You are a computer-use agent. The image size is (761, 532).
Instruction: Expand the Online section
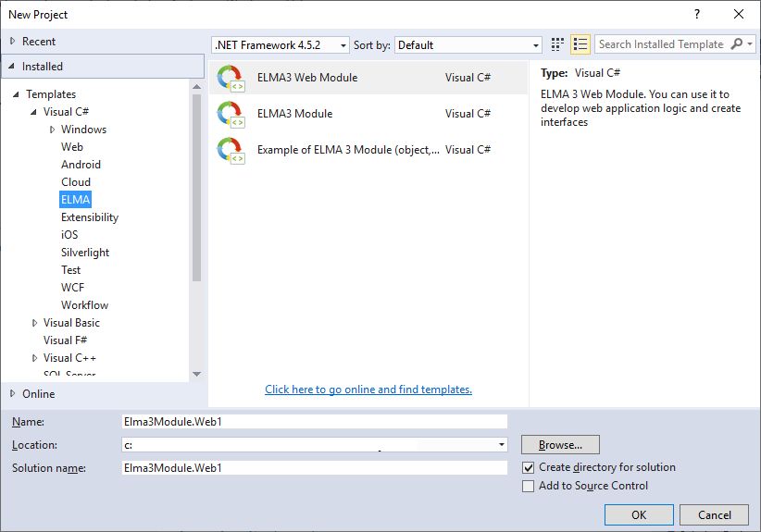[x=13, y=393]
